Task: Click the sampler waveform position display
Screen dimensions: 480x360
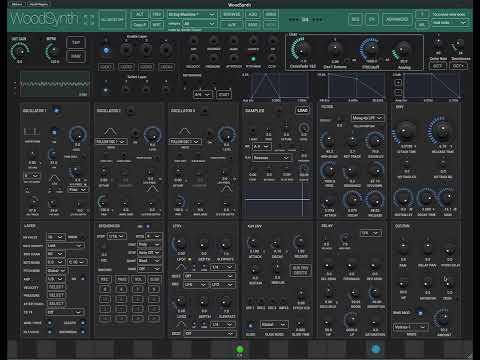Action: [277, 199]
